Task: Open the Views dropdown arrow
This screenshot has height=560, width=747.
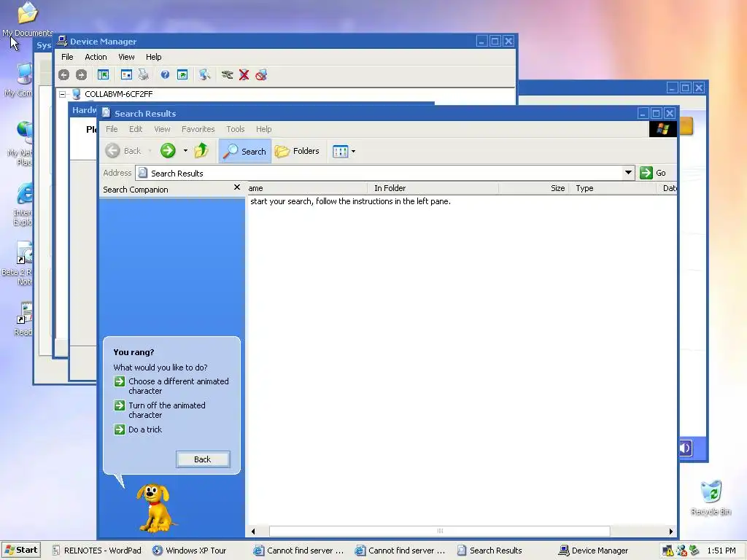Action: pos(353,152)
